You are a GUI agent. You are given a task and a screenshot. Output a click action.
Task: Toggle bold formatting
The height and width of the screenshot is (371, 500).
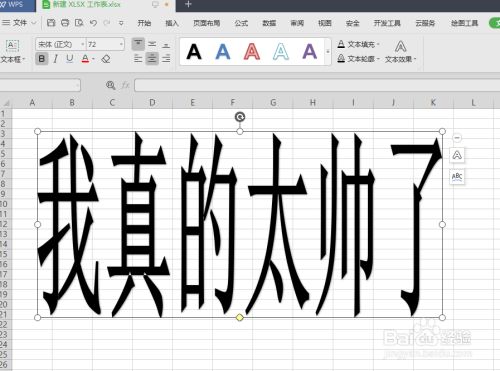[42, 59]
